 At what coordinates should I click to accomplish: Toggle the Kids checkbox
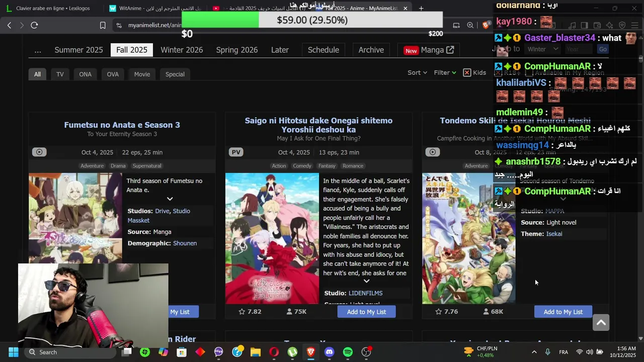[467, 72]
